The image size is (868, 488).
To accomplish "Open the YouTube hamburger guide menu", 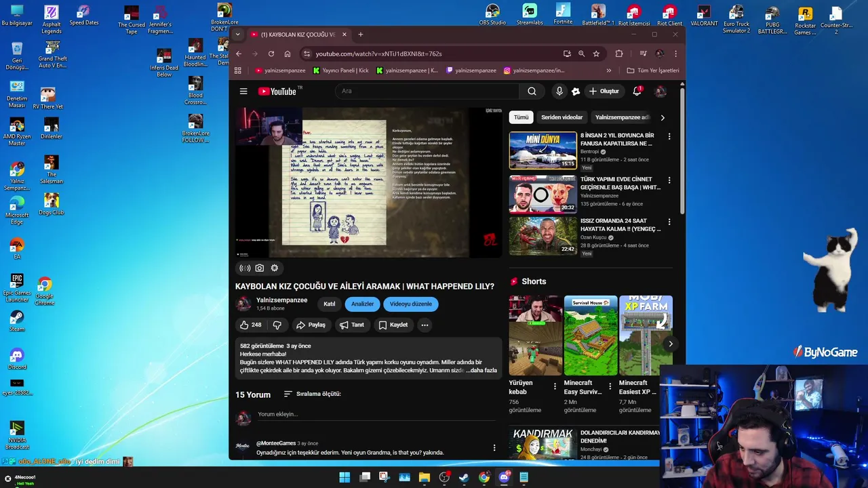I will click(243, 91).
